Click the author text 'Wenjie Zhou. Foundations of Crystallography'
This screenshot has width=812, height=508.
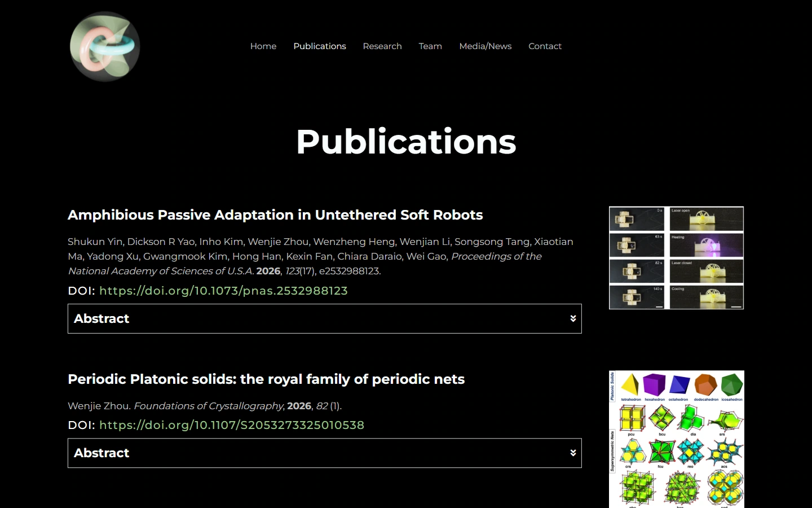pyautogui.click(x=176, y=406)
